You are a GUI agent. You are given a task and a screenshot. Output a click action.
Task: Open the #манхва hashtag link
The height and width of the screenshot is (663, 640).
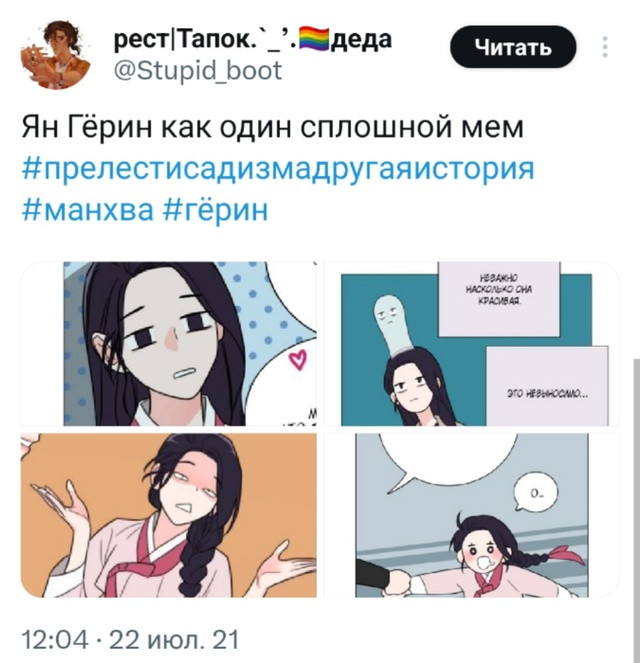[88, 209]
